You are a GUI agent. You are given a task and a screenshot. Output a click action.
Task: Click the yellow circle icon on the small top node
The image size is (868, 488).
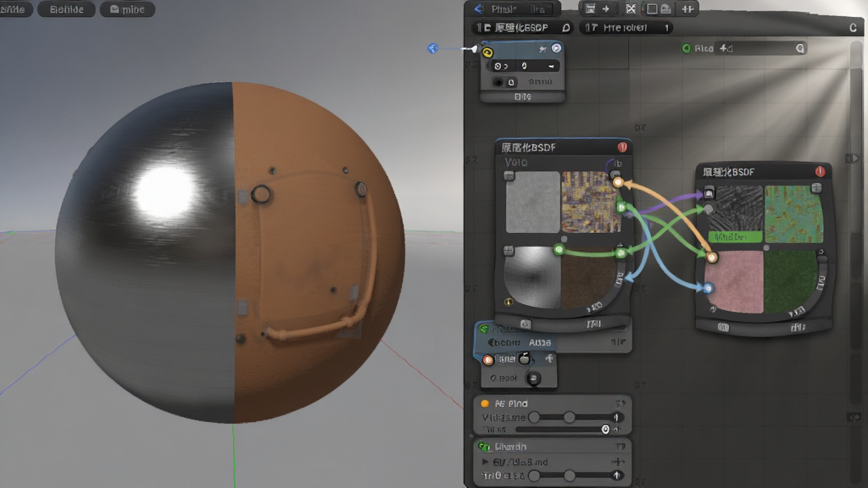point(487,53)
